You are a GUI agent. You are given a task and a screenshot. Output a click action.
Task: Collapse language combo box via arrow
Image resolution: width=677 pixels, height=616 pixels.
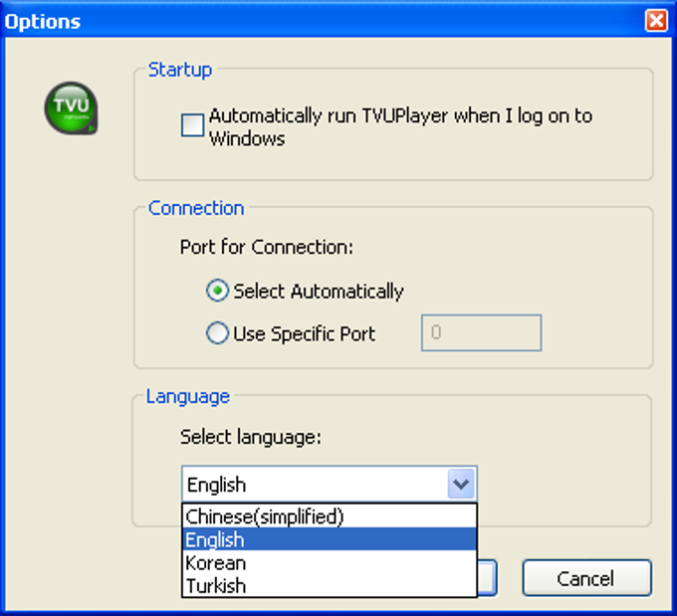tap(461, 484)
